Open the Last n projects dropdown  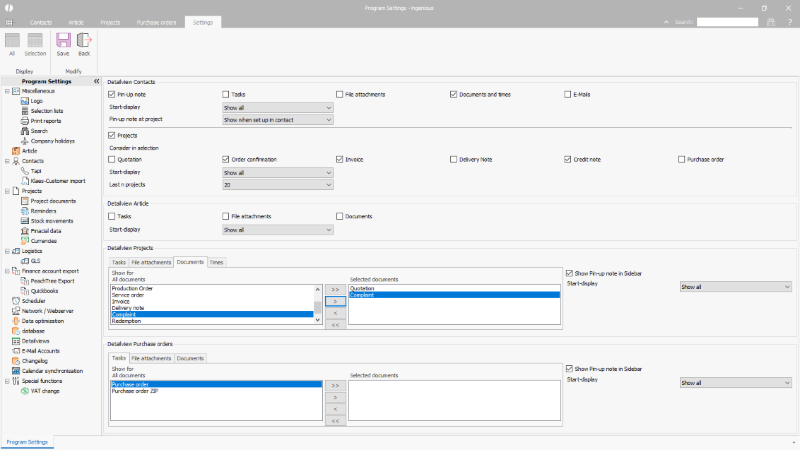277,184
